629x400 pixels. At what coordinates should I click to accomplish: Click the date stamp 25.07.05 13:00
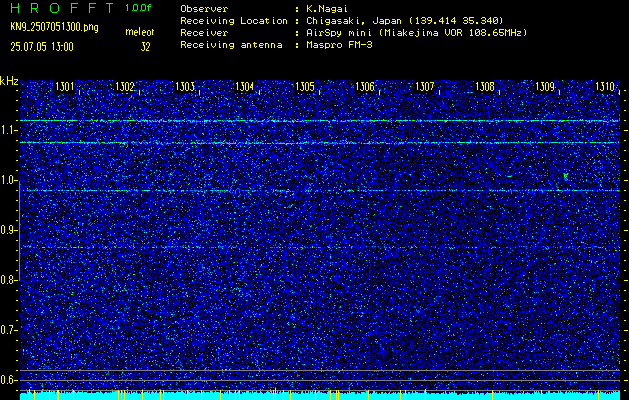(42, 47)
